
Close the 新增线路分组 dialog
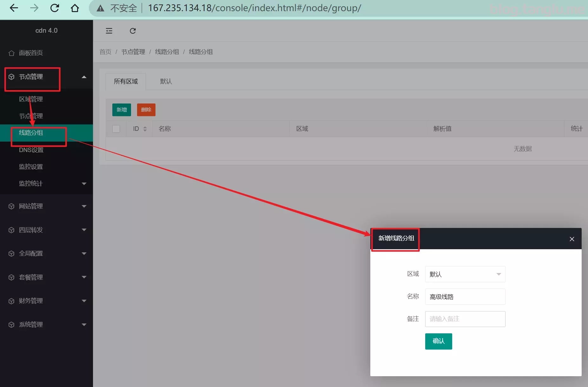coord(572,239)
